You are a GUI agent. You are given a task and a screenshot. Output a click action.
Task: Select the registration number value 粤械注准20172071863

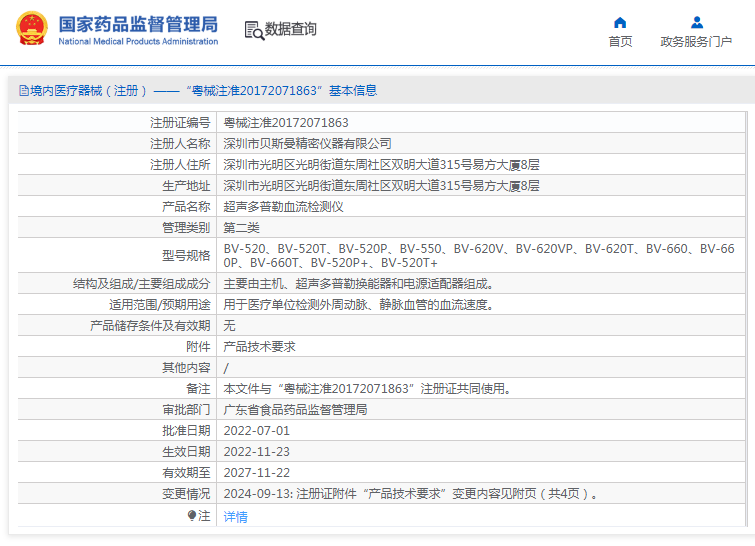[x=286, y=123]
